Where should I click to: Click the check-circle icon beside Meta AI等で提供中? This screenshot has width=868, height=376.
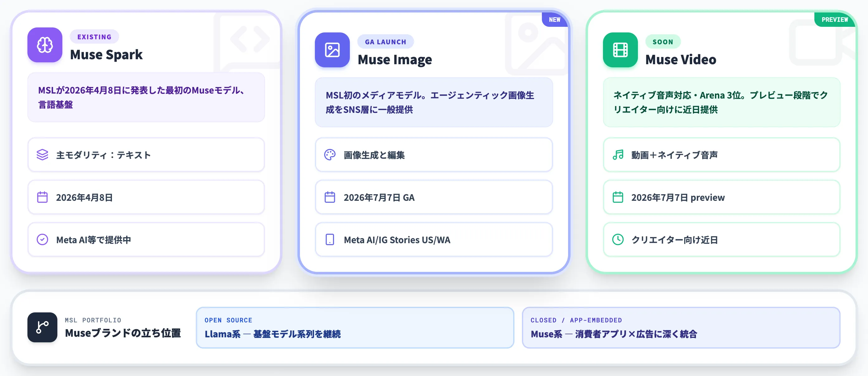[x=42, y=240]
